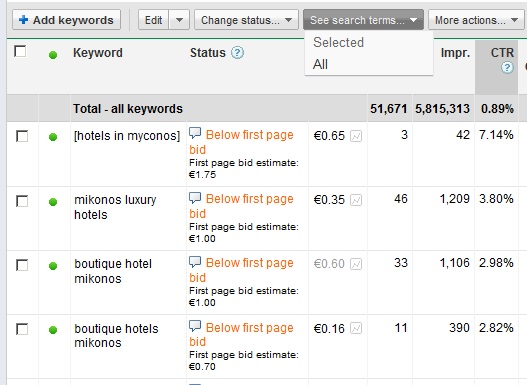Viewport: 527px width, 385px height.
Task: Open the More actions dropdown
Action: (476, 20)
